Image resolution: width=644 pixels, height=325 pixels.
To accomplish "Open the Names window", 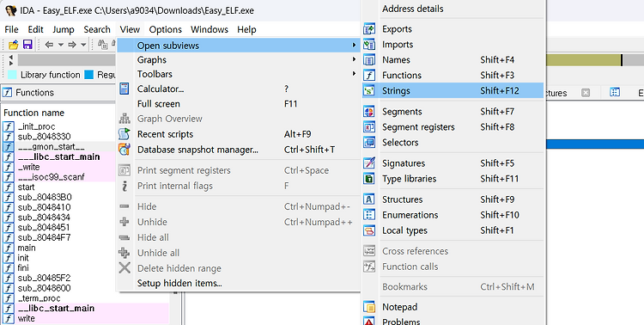I will click(453, 59).
